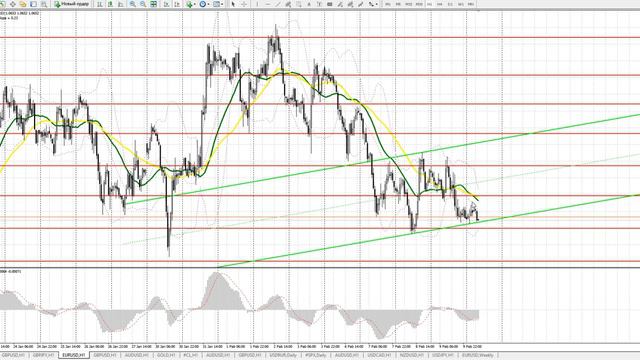This screenshot has width=640, height=360.
Task: Open the arrows objects dropdown
Action: coord(373,4)
